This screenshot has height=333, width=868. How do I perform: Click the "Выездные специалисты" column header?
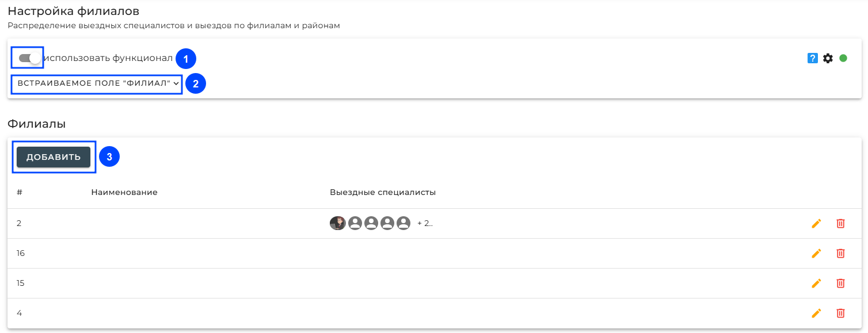coord(382,192)
